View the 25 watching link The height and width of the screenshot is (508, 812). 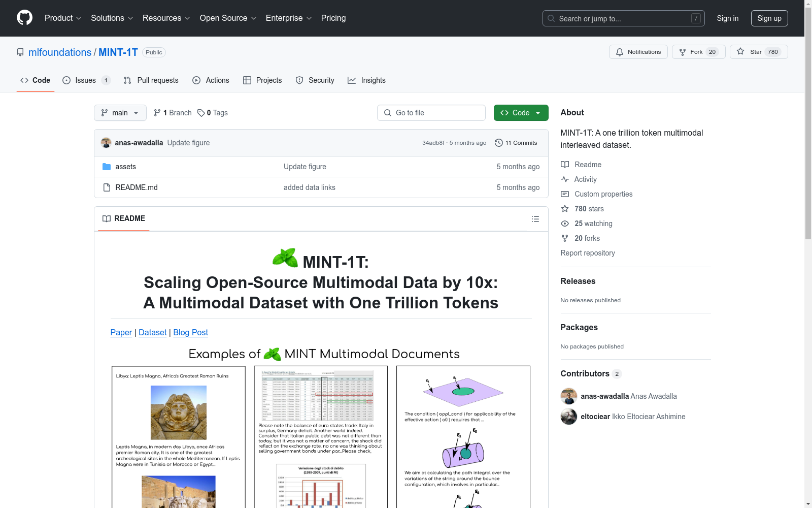[587, 224]
